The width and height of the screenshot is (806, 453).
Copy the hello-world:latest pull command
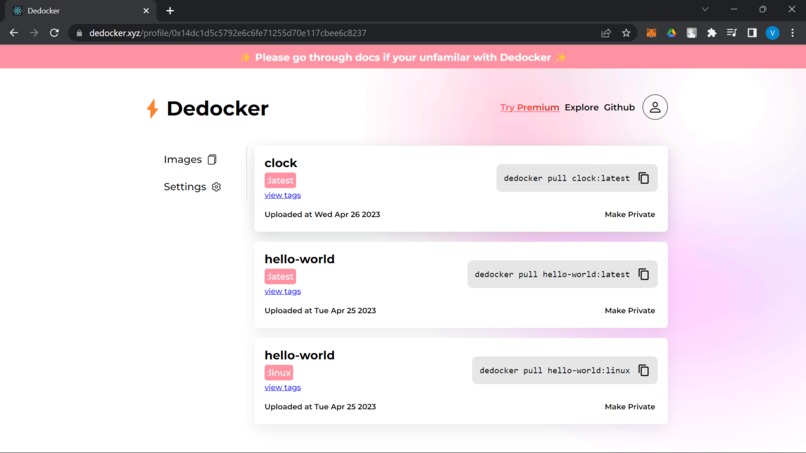point(644,274)
